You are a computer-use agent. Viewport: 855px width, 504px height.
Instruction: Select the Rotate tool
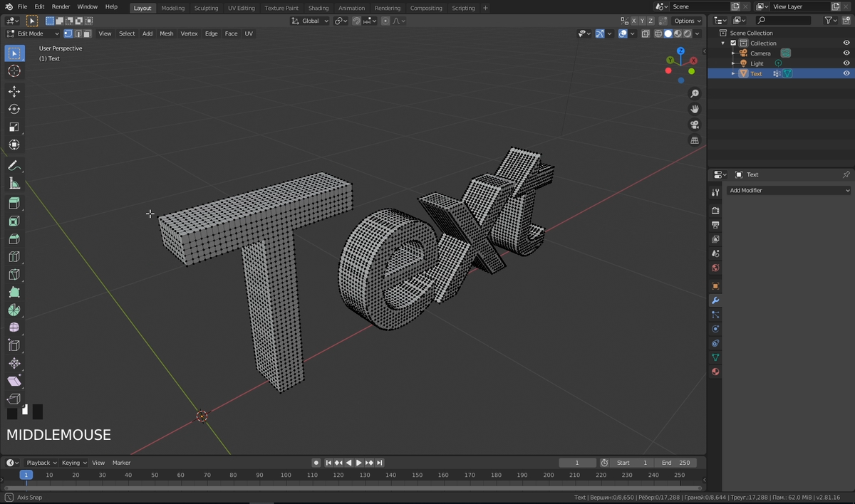(14, 109)
